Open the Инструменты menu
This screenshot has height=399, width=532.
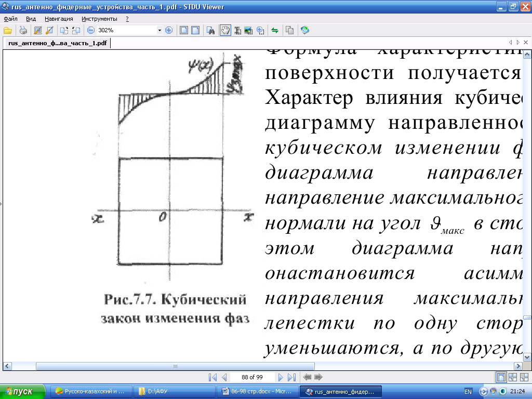coord(99,19)
